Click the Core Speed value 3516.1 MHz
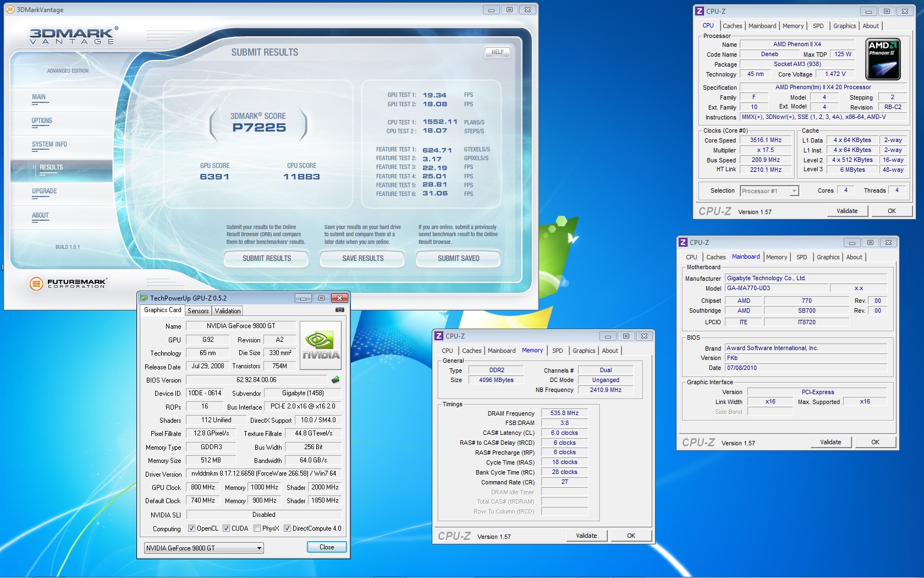The height and width of the screenshot is (578, 924). pos(766,140)
